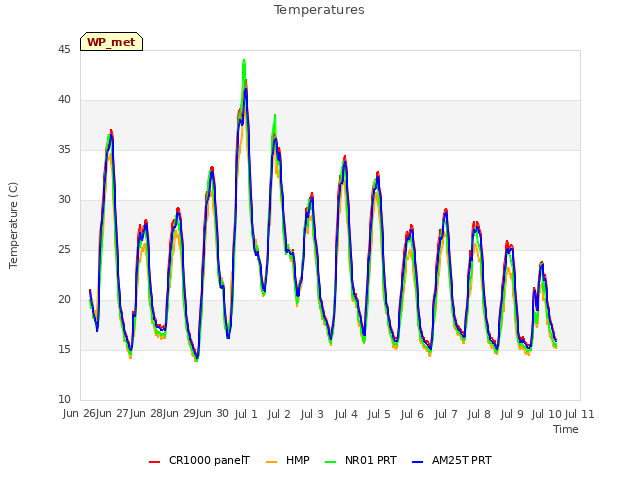The image size is (640, 480).
Task: Click the Jul 5 x-axis tick label
Action: (379, 414)
